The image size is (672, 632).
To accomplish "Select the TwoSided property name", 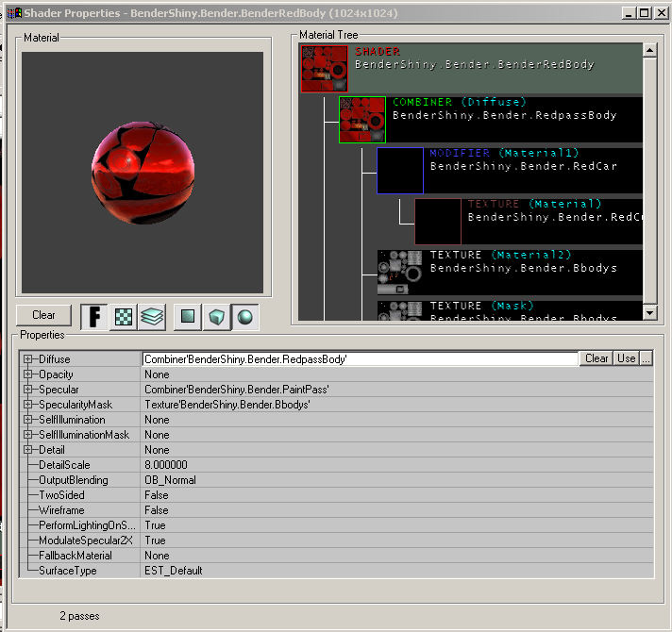I will point(61,495).
